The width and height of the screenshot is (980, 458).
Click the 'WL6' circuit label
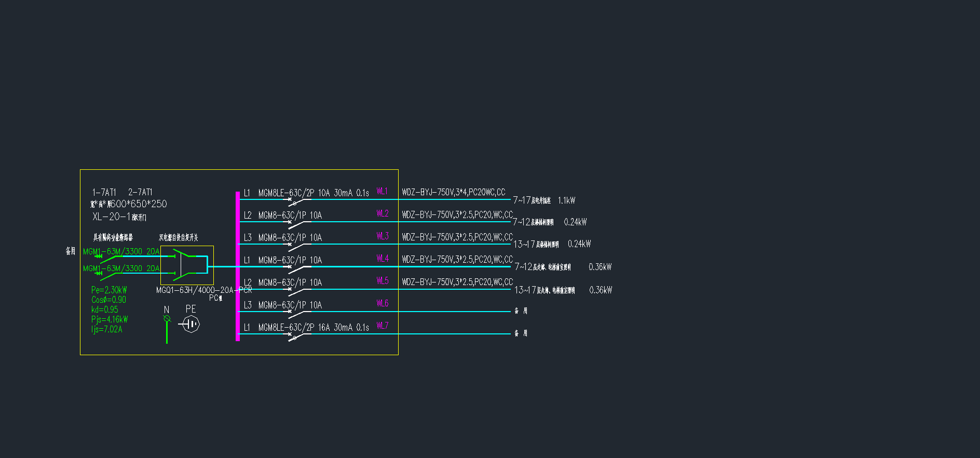tap(382, 303)
